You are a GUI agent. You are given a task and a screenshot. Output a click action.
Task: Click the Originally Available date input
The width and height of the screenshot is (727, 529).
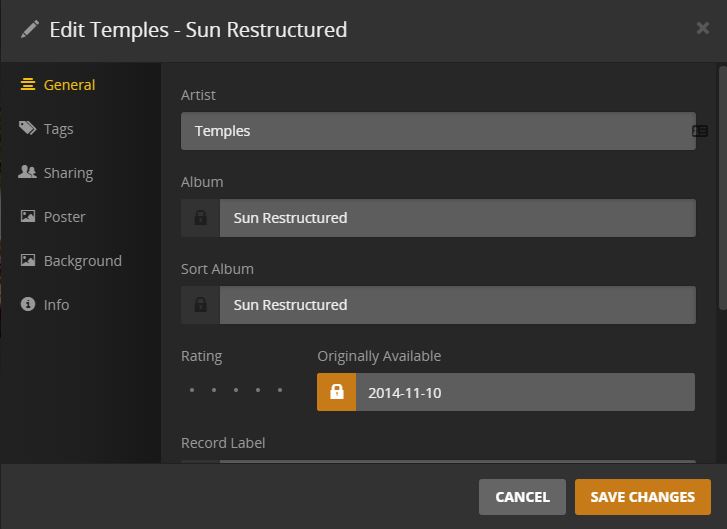click(524, 392)
